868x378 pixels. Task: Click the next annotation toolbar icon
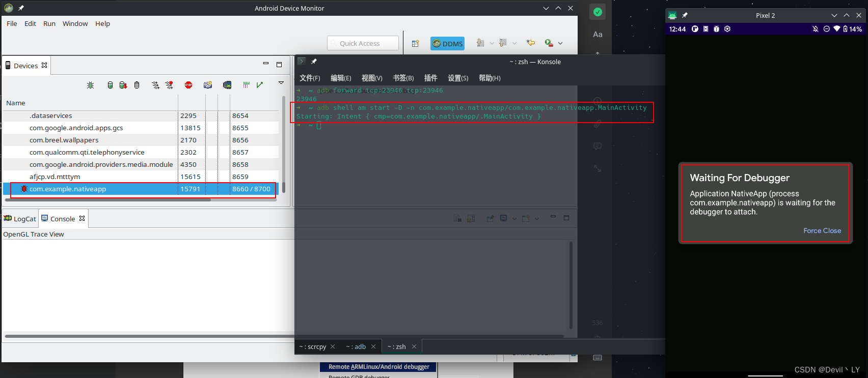tap(480, 43)
